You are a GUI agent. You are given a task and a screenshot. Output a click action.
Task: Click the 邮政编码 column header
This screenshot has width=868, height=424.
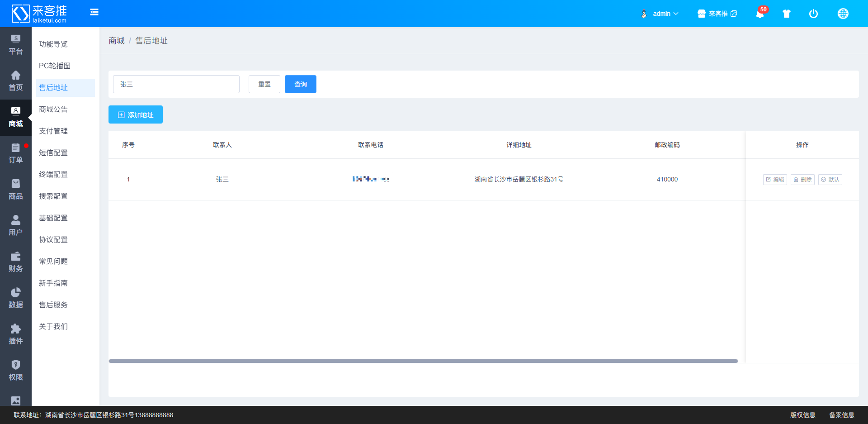coord(667,145)
